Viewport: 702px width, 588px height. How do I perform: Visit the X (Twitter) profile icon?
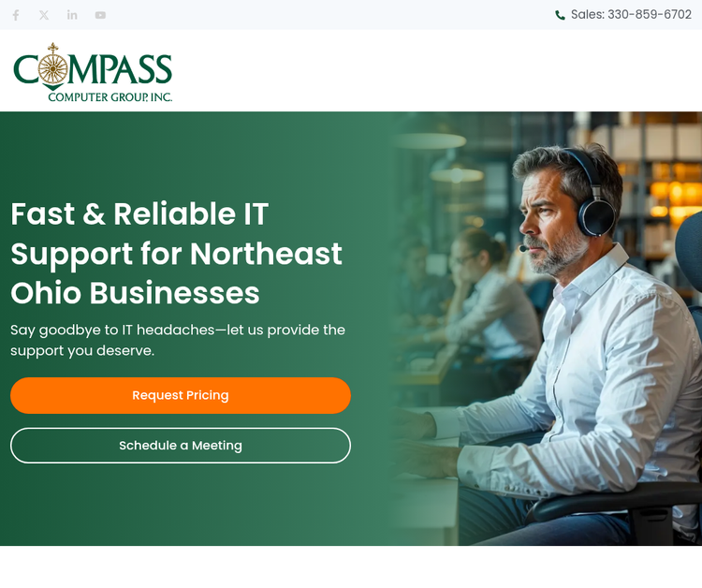point(44,15)
